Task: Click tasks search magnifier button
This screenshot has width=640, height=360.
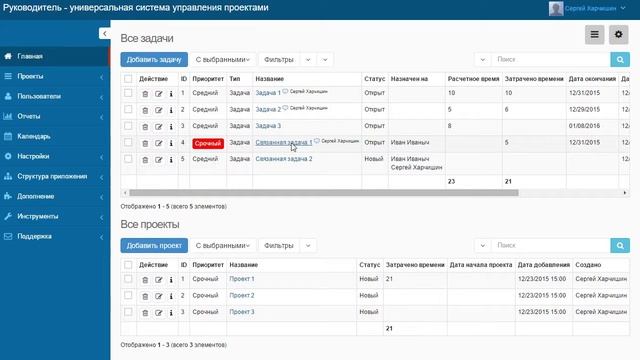Action: (x=620, y=60)
